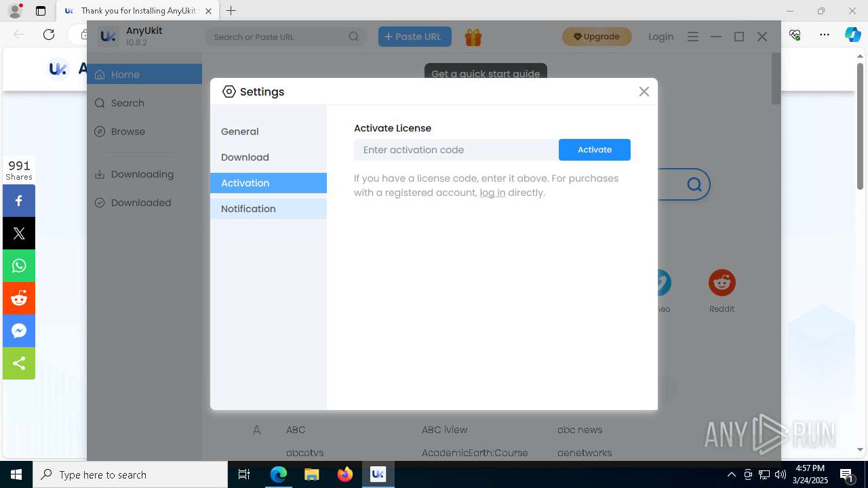The width and height of the screenshot is (868, 488).
Task: Share on Reddit side button
Action: [19, 298]
